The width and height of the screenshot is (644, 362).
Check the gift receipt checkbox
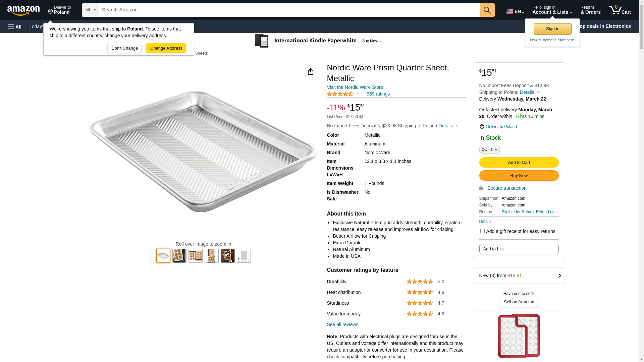pos(482,231)
